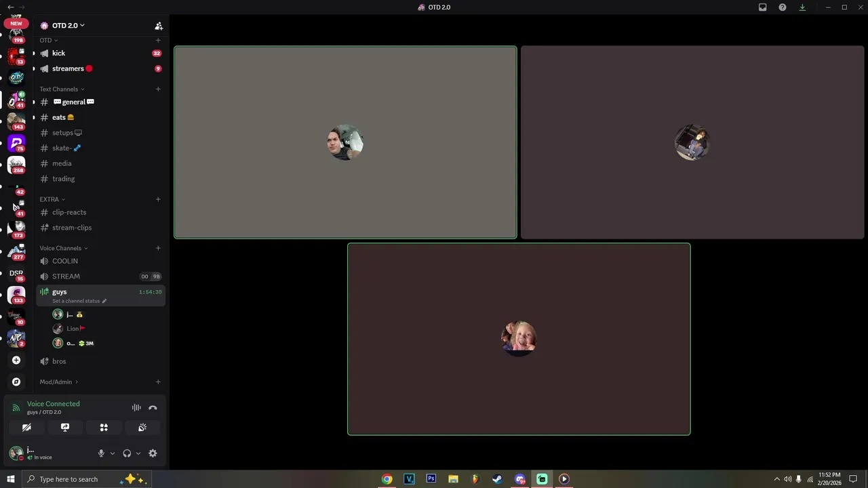The width and height of the screenshot is (868, 488).
Task: Create channel in Voice Channels category
Action: tap(158, 248)
